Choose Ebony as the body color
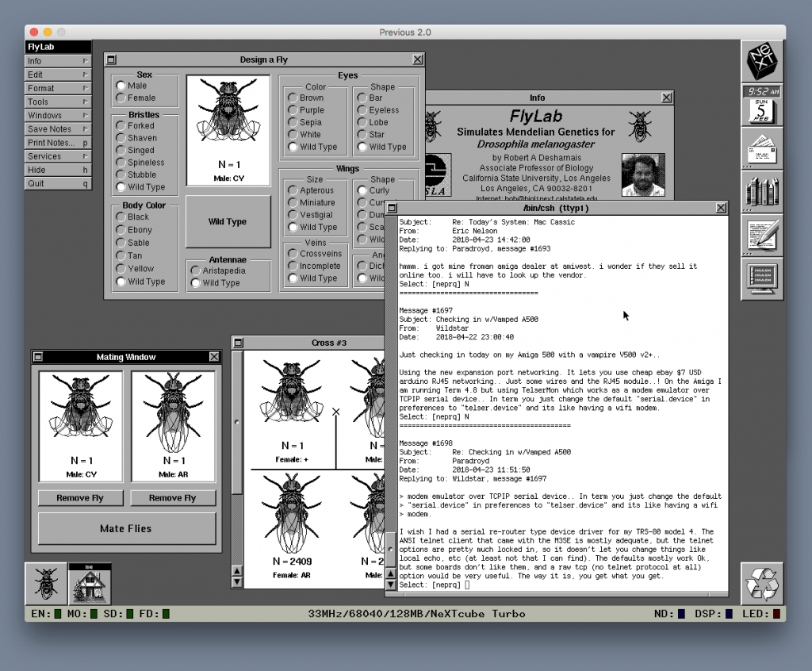The height and width of the screenshot is (671, 812). click(121, 229)
